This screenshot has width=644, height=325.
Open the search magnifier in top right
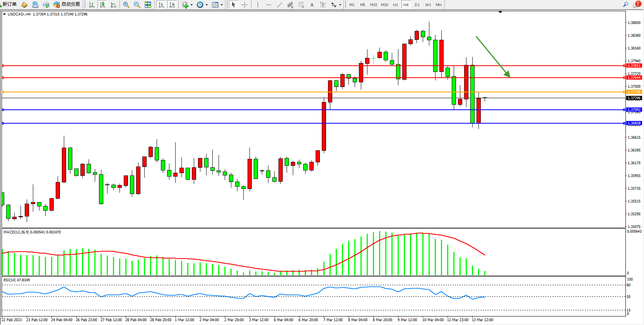[x=625, y=5]
